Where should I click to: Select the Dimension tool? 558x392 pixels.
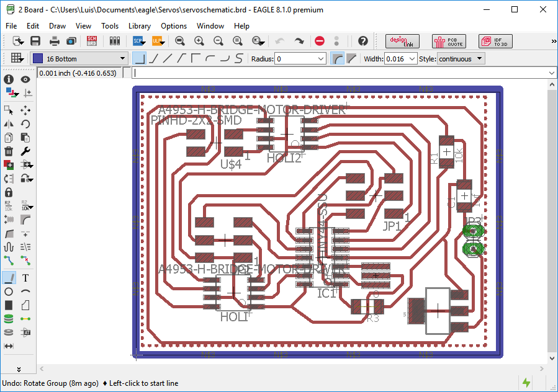pos(9,346)
